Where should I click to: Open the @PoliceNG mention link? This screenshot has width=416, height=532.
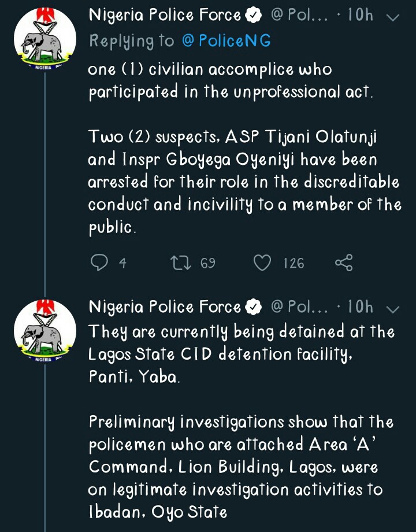point(226,40)
